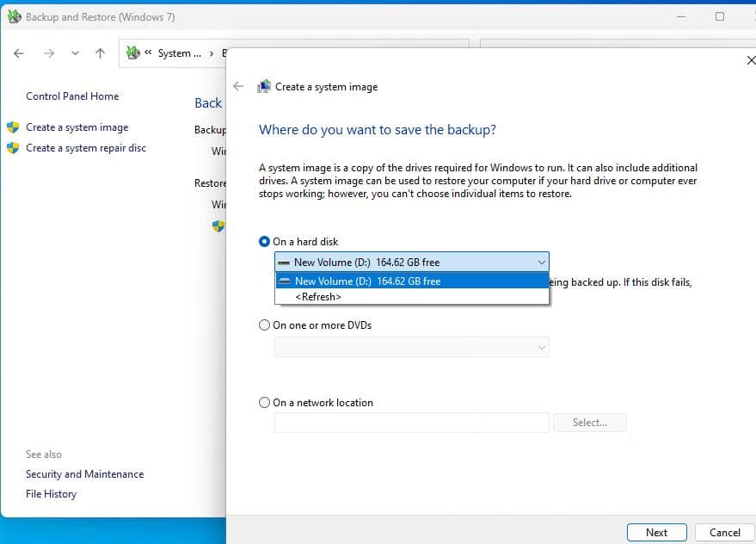
Task: Click the Explorer forward navigation arrow
Action: (x=49, y=53)
